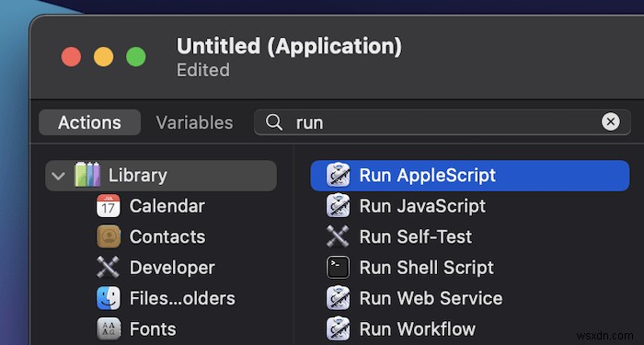Click the Run JavaScript action icon
This screenshot has height=345, width=644.
pos(338,206)
